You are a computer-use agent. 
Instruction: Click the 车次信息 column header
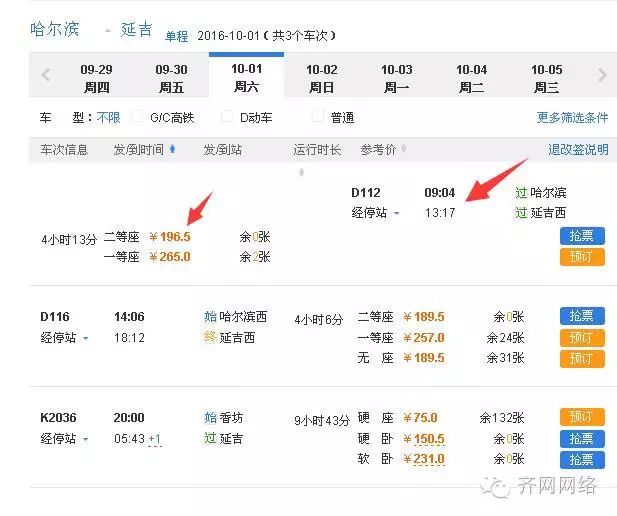click(x=64, y=150)
